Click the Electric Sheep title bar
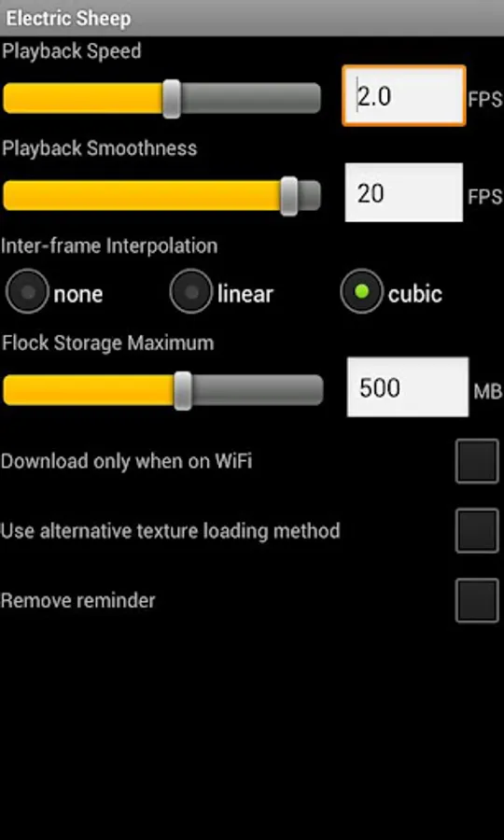Image resolution: width=504 pixels, height=840 pixels. [252, 19]
